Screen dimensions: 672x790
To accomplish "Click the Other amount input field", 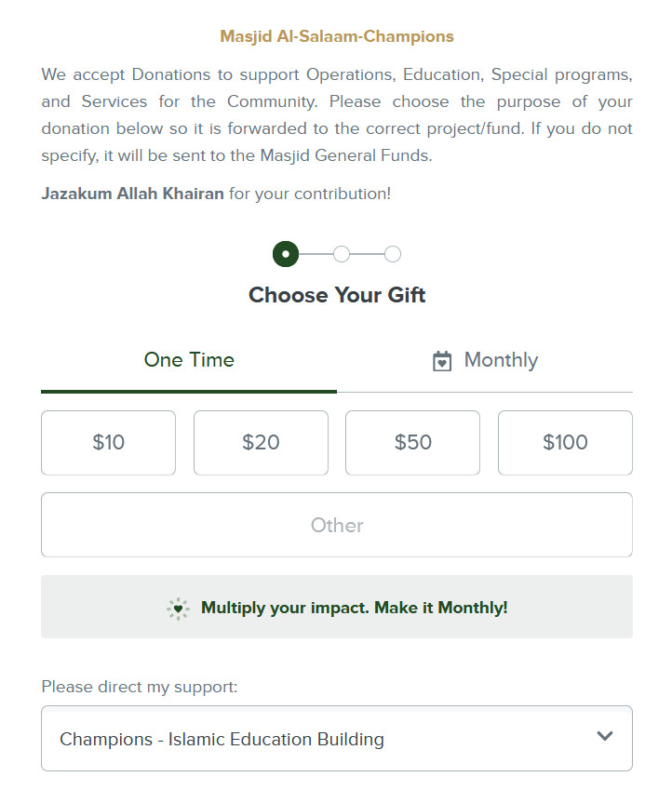I will [x=336, y=526].
